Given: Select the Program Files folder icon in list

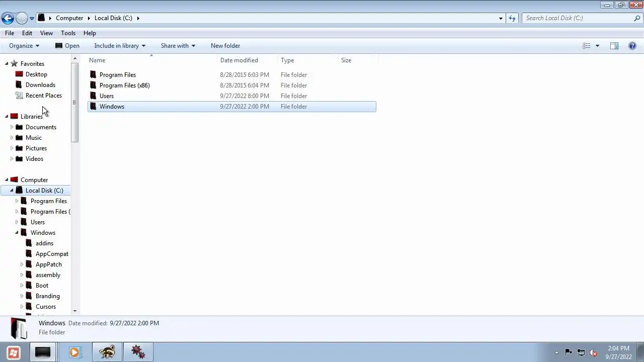Looking at the screenshot, I should 93,75.
